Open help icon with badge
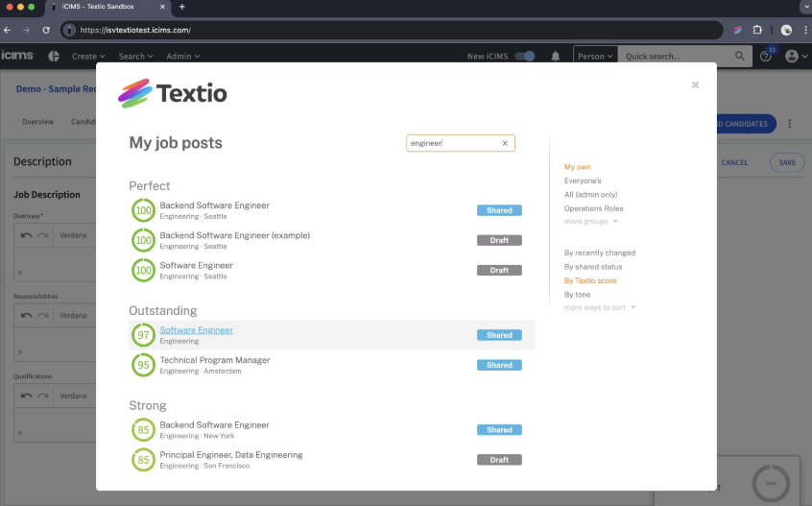This screenshot has width=812, height=506. [x=766, y=56]
